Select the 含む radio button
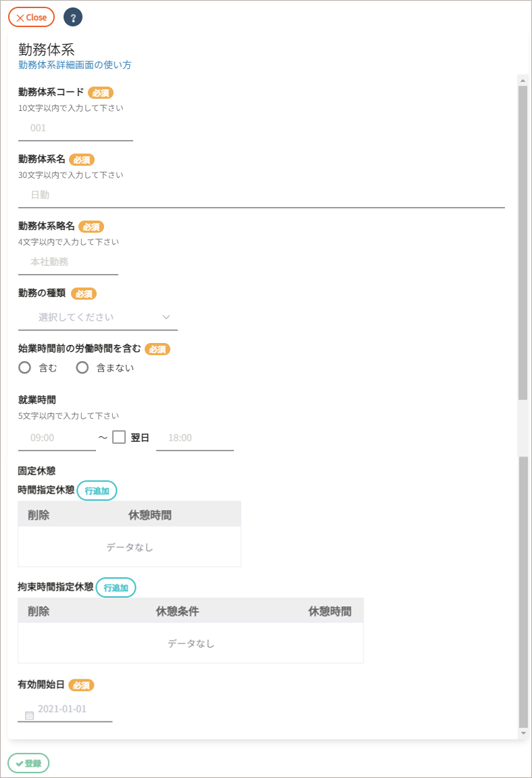This screenshot has width=532, height=778. 25,368
